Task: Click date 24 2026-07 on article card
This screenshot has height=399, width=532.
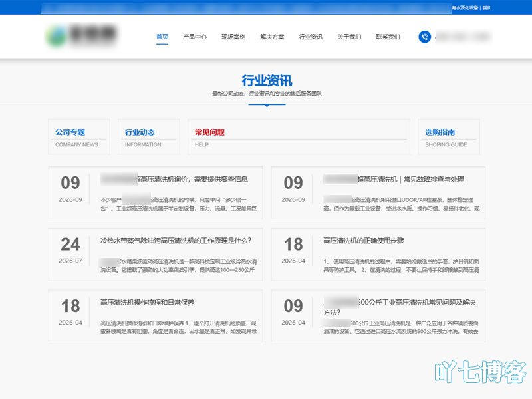Action: [x=70, y=250]
